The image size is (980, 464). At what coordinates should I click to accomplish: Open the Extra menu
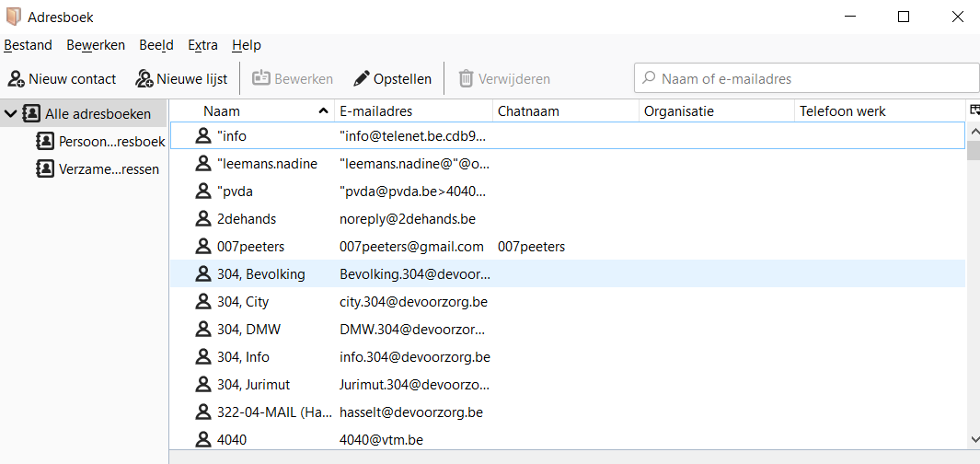(202, 45)
